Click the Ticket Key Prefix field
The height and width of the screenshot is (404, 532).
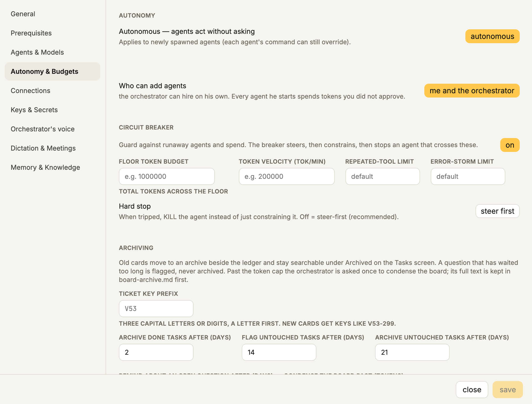156,309
